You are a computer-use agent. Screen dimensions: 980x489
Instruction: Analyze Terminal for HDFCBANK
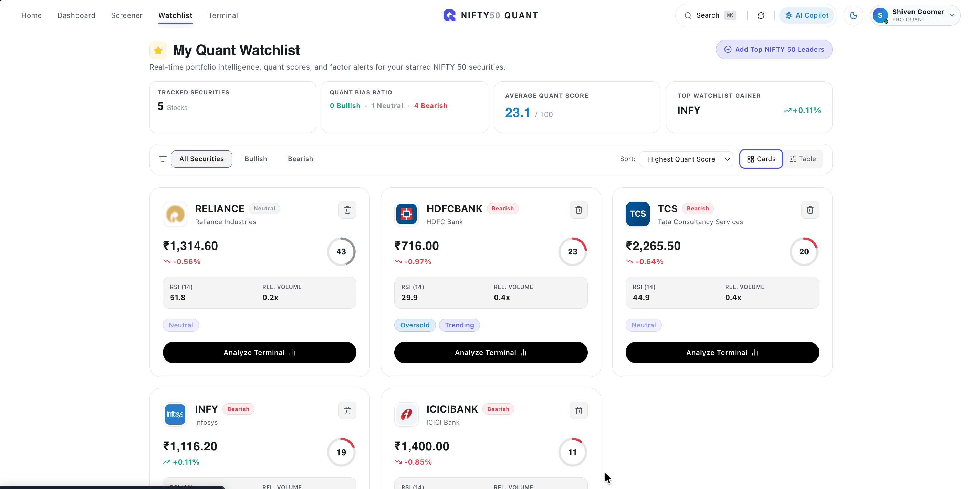pyautogui.click(x=491, y=352)
